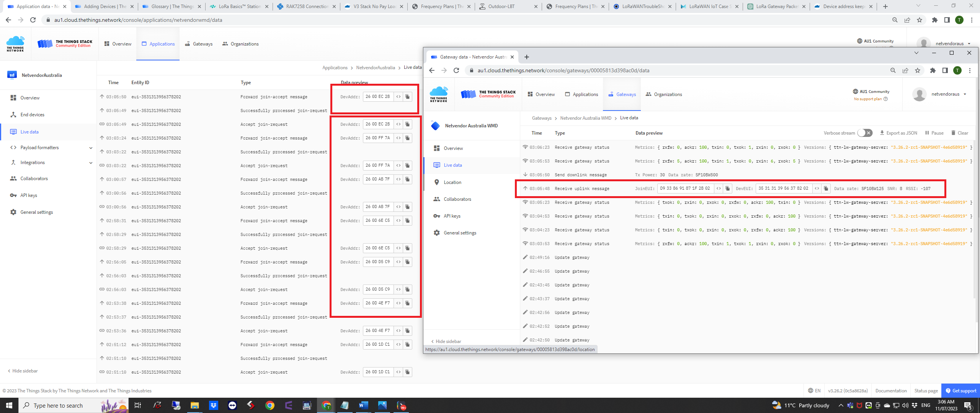This screenshot has width=980, height=413.
Task: Change language selector EN in footer
Action: click(814, 391)
